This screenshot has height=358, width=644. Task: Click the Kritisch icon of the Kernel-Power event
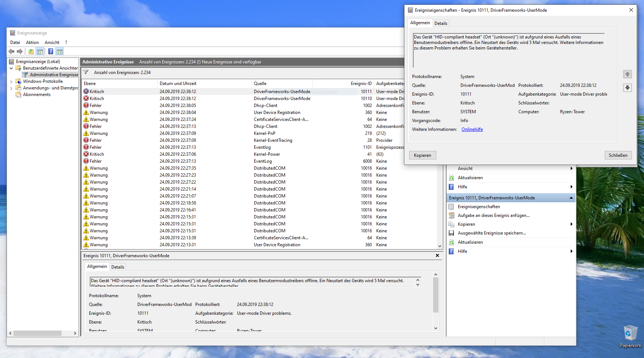click(x=86, y=154)
